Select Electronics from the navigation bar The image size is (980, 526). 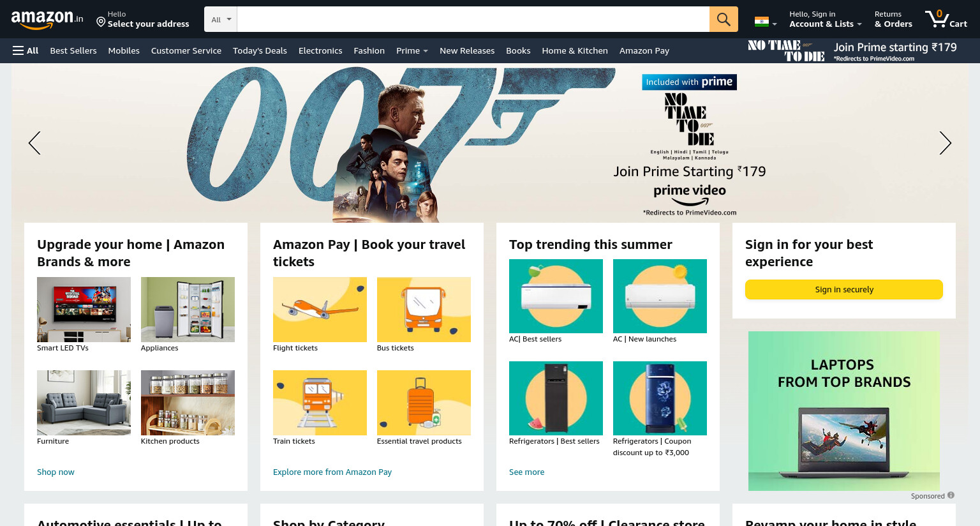320,50
